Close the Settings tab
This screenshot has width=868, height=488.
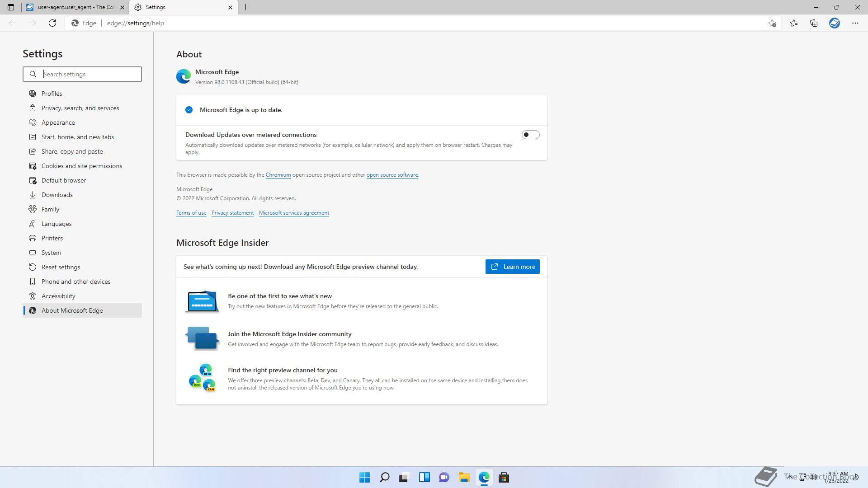click(230, 7)
